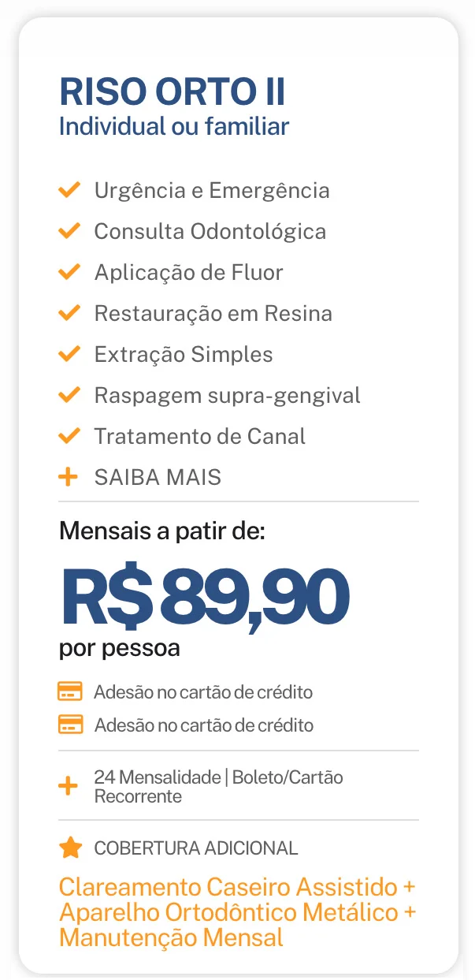Click the second credit card icon
Image resolution: width=475 pixels, height=980 pixels.
(70, 725)
